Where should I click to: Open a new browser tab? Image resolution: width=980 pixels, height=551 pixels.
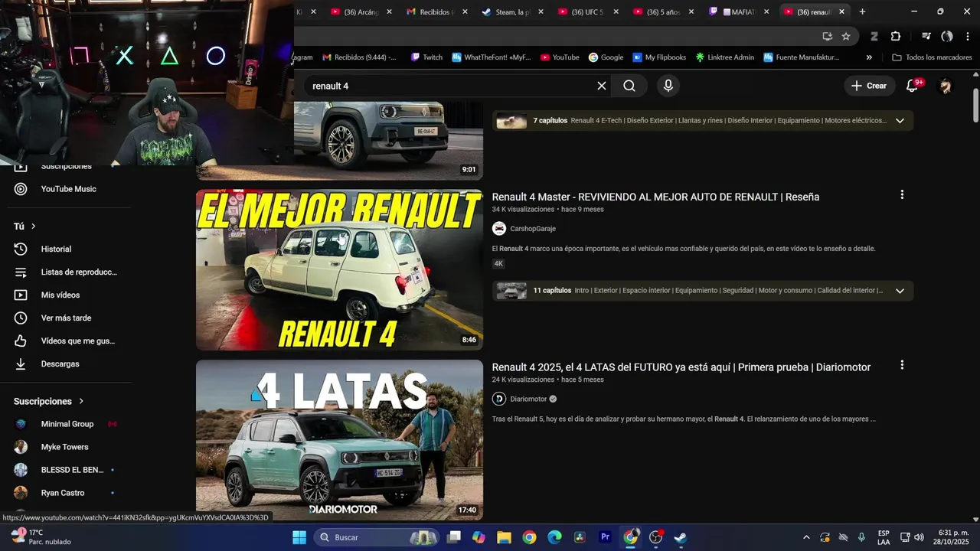click(x=862, y=11)
